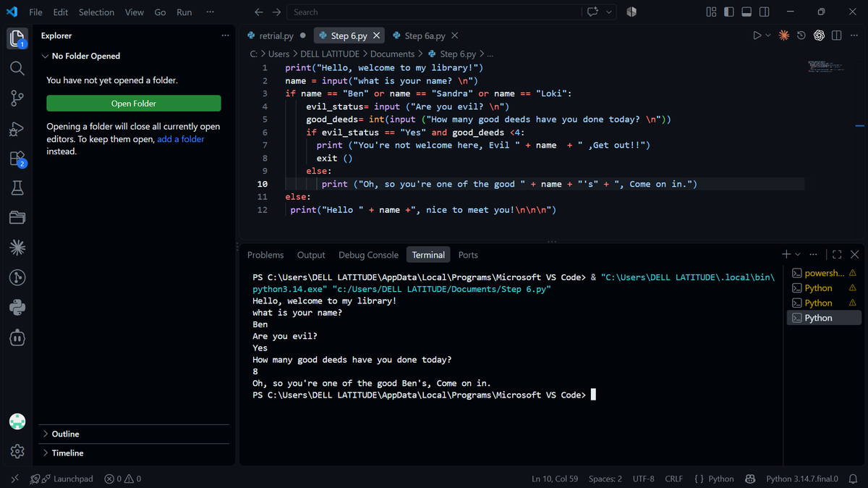Open the Run and Debug view
Viewport: 868px width, 488px height.
point(17,128)
